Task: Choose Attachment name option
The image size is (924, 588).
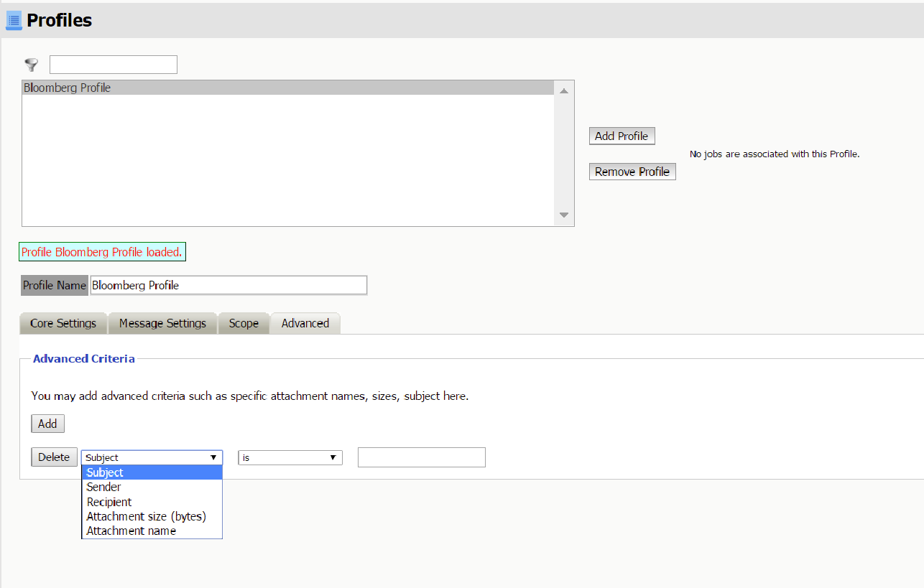Action: point(152,531)
